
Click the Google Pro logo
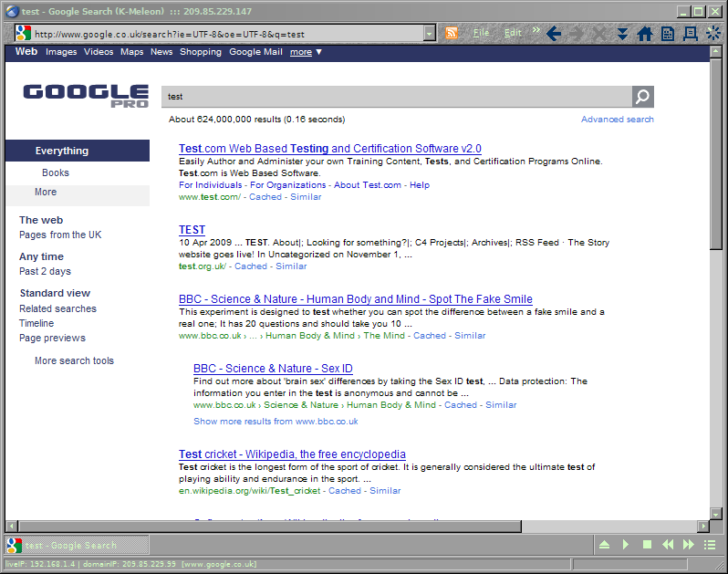86,96
